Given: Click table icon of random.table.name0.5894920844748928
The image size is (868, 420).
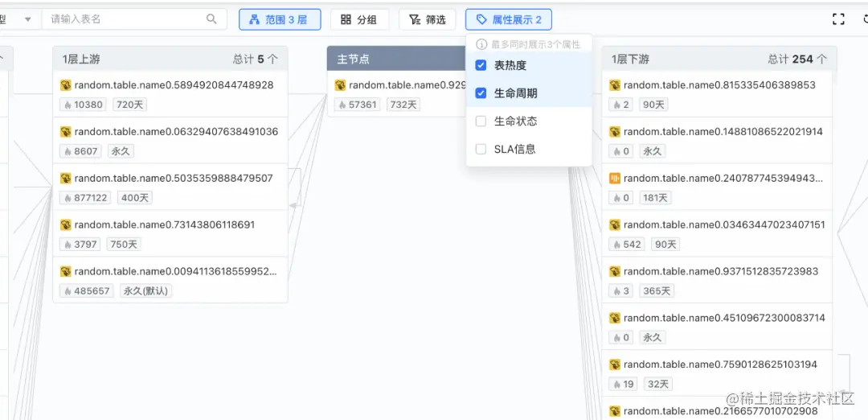Looking at the screenshot, I should point(66,85).
